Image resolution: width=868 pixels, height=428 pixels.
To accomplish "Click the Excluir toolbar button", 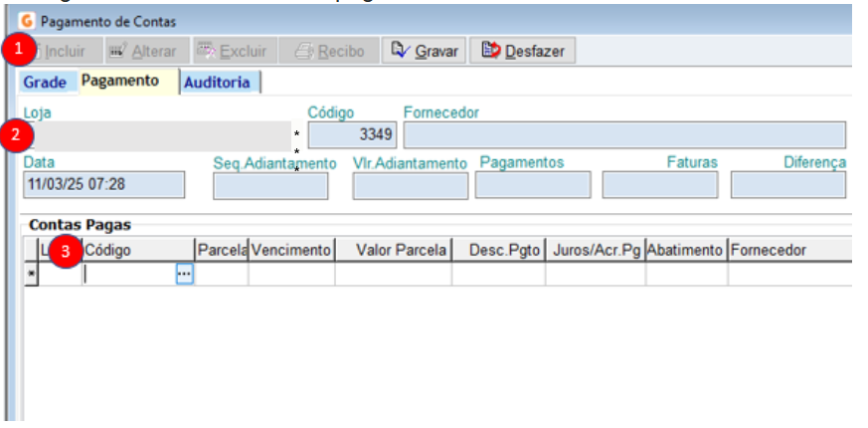I will (236, 51).
